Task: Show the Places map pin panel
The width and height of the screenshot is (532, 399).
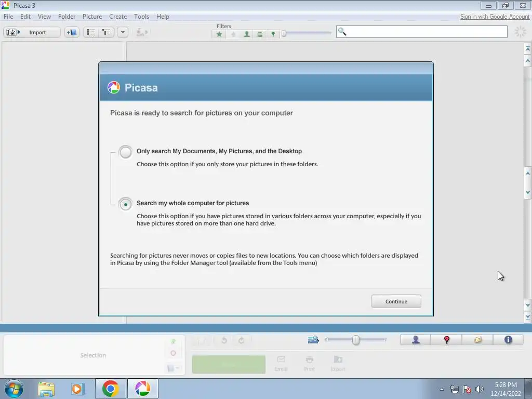Action: (x=446, y=340)
